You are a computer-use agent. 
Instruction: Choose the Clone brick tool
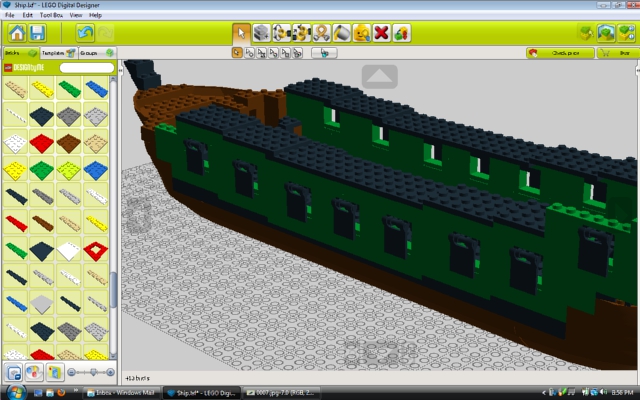coord(261,33)
